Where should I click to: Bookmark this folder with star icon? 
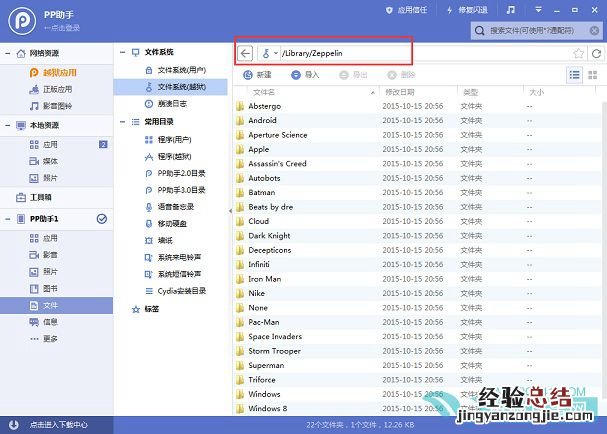578,53
